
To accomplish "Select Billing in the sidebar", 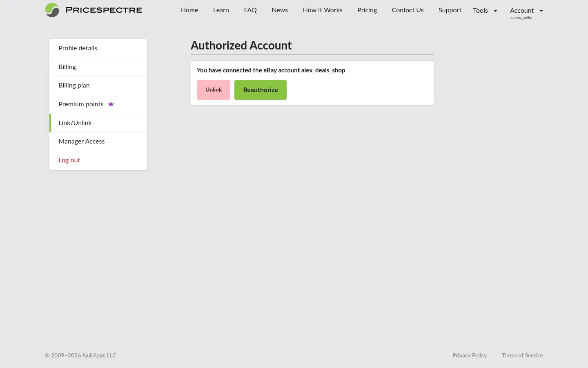I will point(98,67).
